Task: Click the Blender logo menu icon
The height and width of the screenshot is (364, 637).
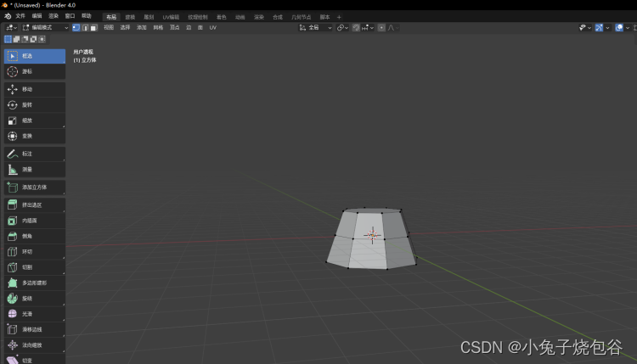Action: pyautogui.click(x=8, y=16)
